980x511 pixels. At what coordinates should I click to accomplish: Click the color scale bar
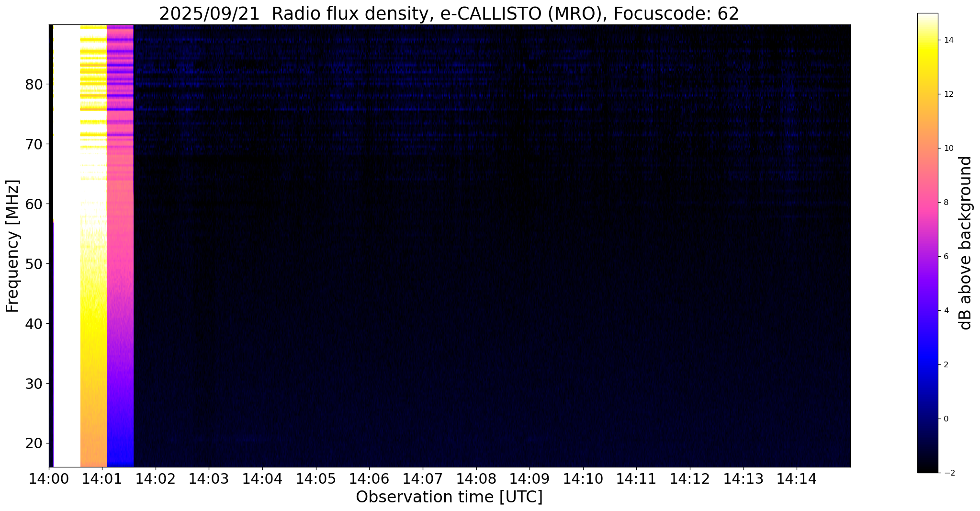[927, 243]
